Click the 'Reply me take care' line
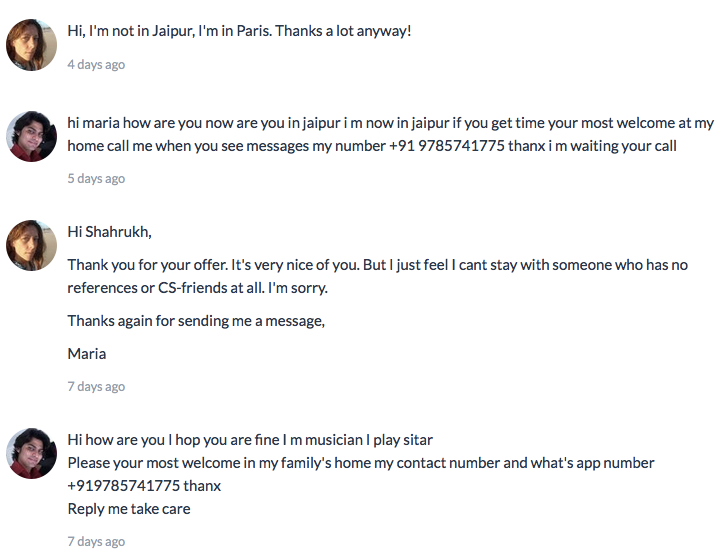Viewport: 723px width, 557px height. (129, 509)
